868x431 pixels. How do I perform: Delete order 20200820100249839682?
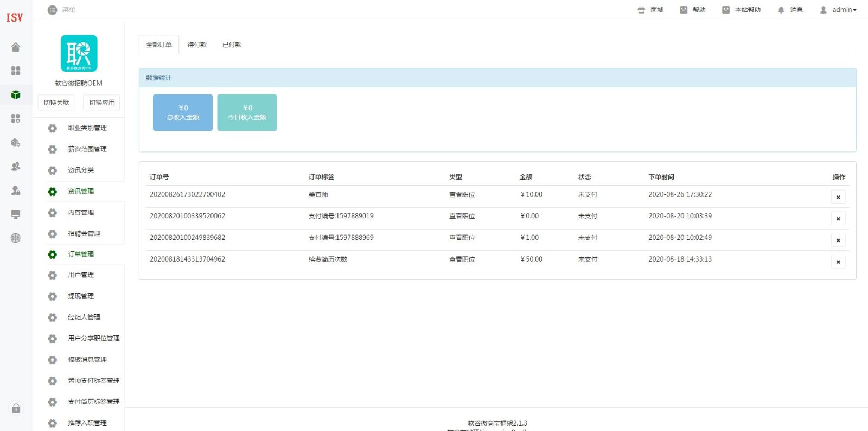838,240
